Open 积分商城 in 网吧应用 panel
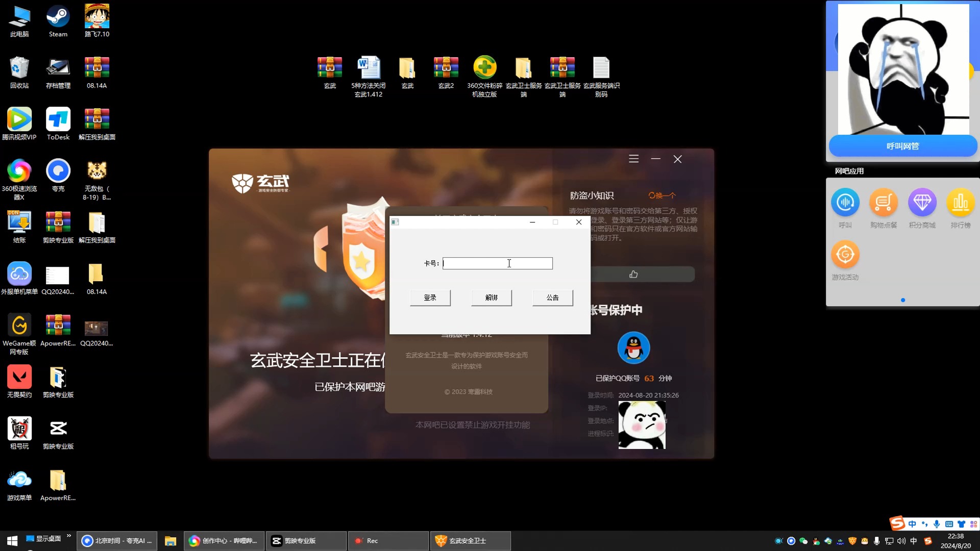The image size is (980, 551). 922,209
